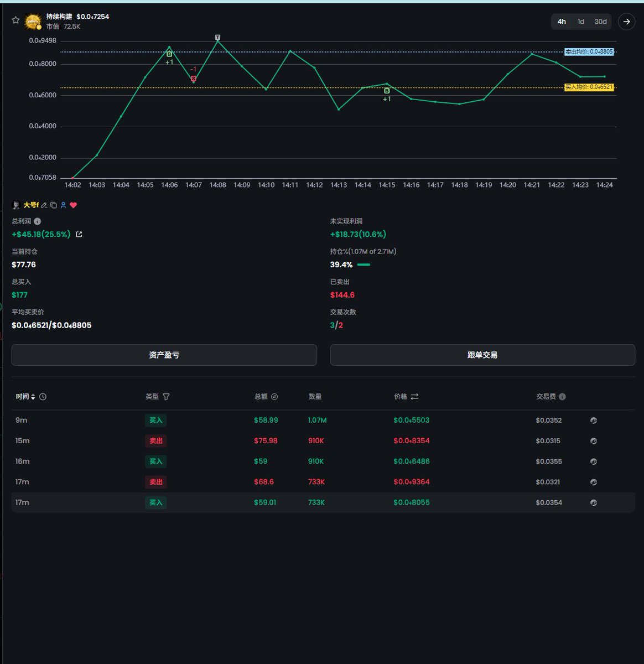
Task: Select the 买入均价 label on the chart
Action: click(x=589, y=87)
